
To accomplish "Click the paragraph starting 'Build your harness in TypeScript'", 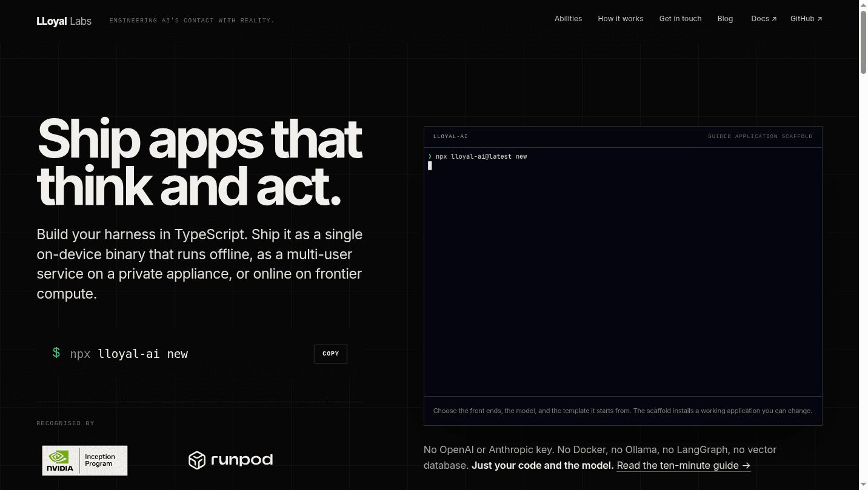I will 199,264.
